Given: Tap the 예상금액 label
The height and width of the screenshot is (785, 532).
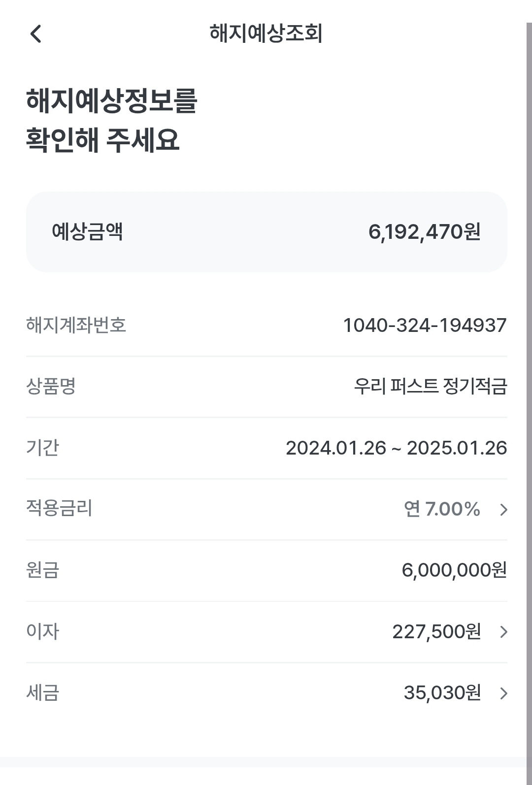Looking at the screenshot, I should tap(87, 231).
